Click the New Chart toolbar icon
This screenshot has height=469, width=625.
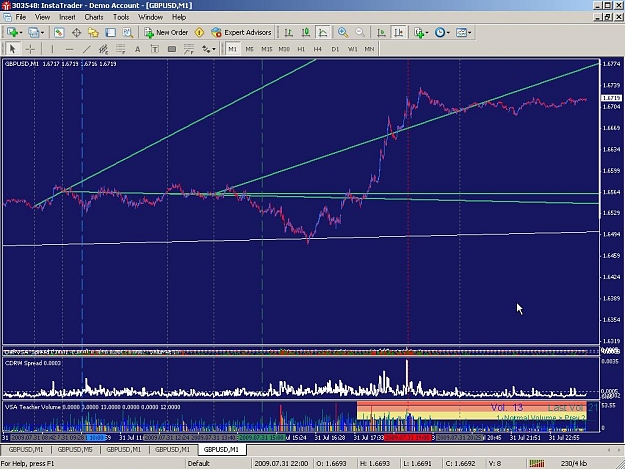[12, 32]
